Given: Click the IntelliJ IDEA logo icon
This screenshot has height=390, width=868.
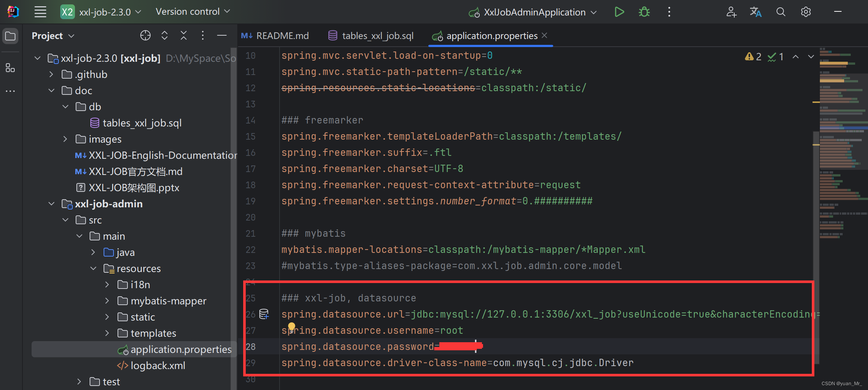Looking at the screenshot, I should (x=13, y=12).
